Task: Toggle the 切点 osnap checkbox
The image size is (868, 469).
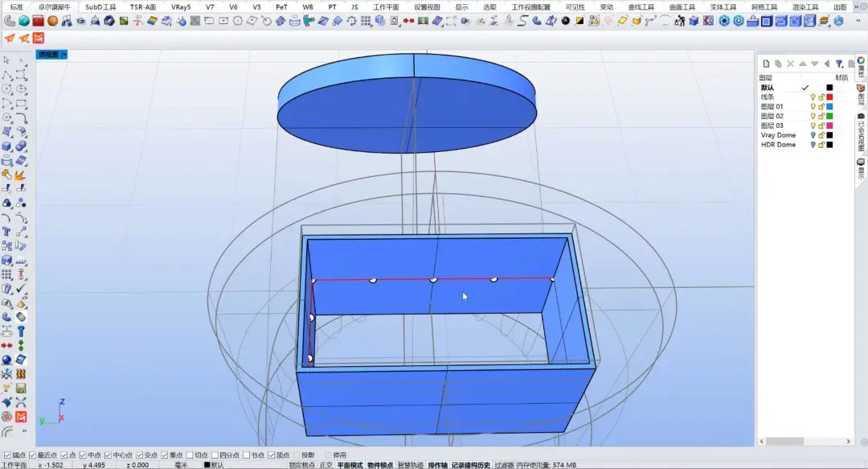Action: 190,455
